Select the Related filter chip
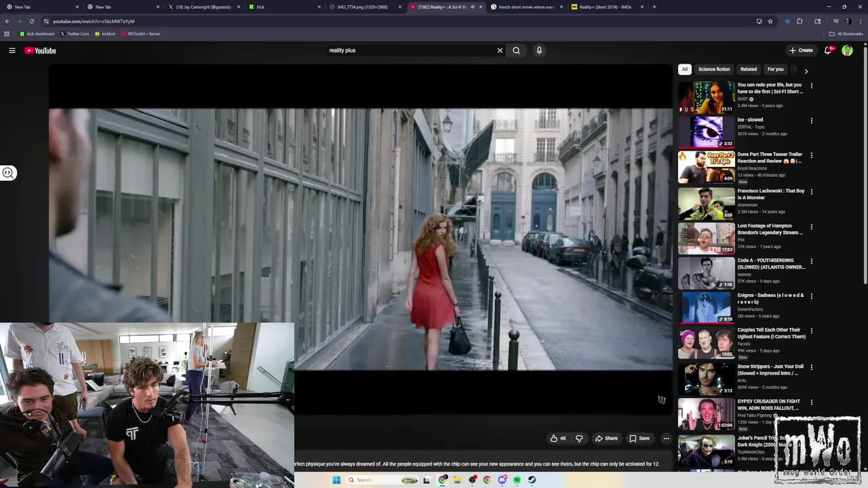The width and height of the screenshot is (868, 488). (749, 69)
